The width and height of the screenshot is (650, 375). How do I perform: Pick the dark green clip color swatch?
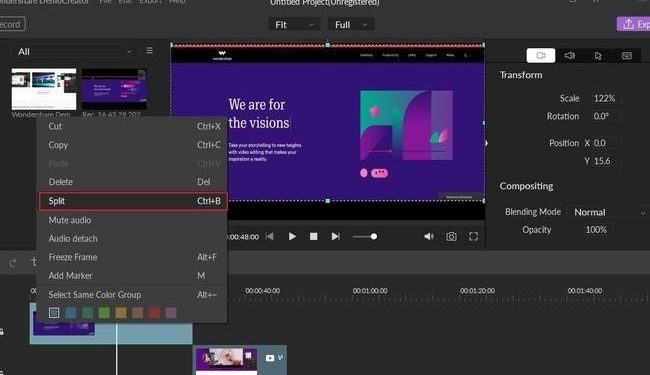point(87,313)
